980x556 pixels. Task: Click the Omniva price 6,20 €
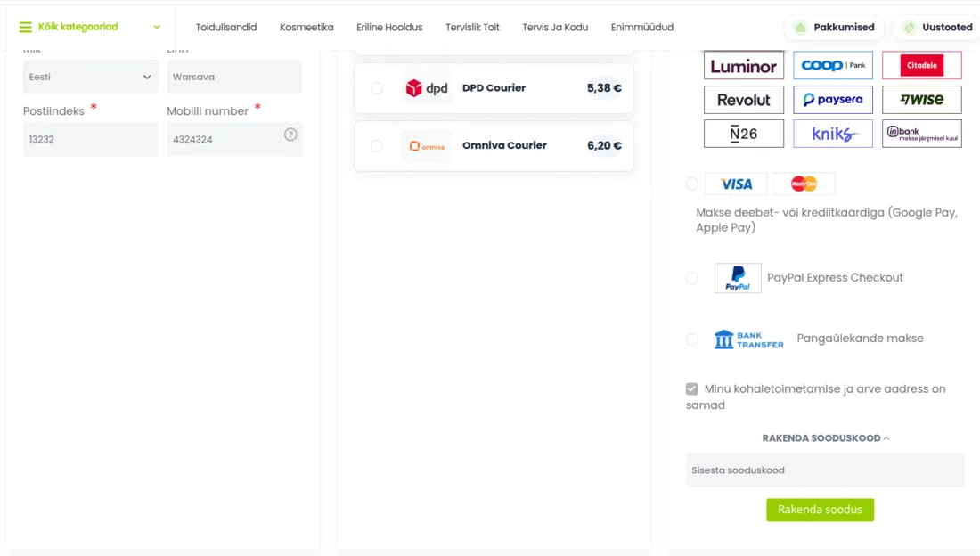tap(604, 146)
